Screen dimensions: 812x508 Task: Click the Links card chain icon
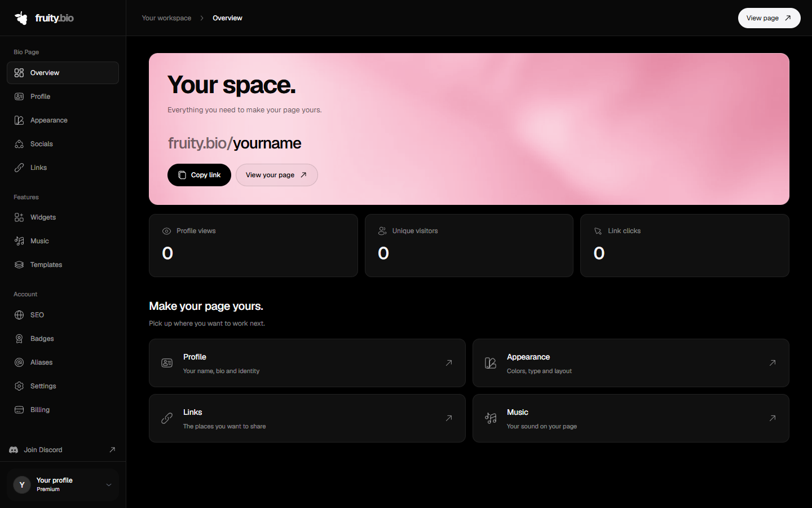(x=167, y=418)
